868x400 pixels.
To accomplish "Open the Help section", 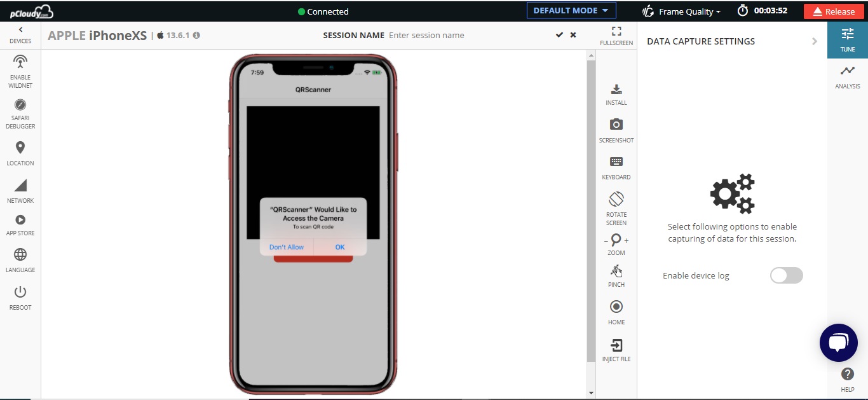I will (848, 380).
